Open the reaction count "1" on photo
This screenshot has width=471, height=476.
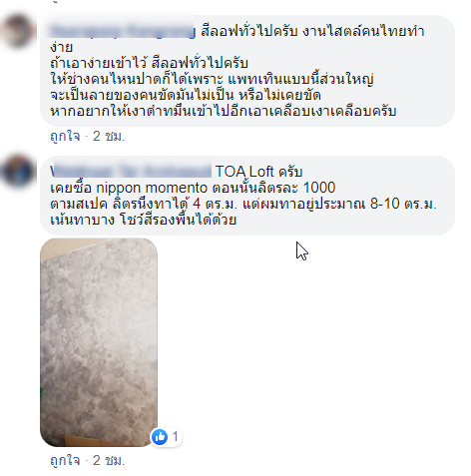[x=176, y=436]
